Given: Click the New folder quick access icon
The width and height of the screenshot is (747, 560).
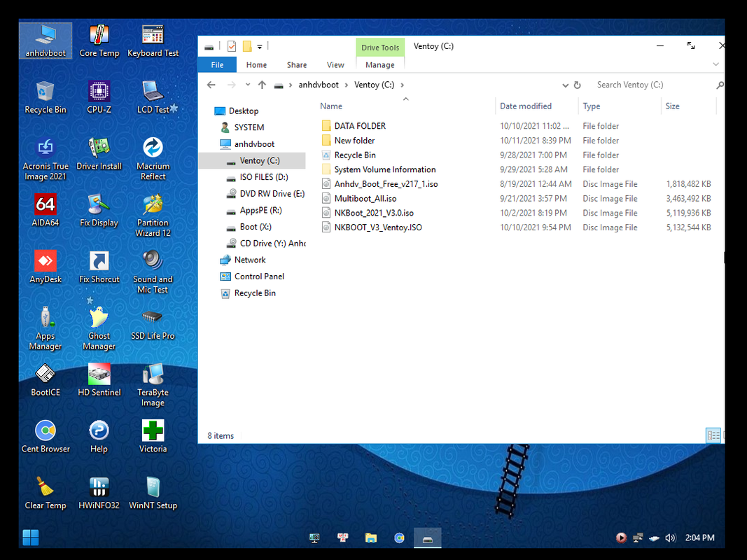Looking at the screenshot, I should click(x=246, y=46).
